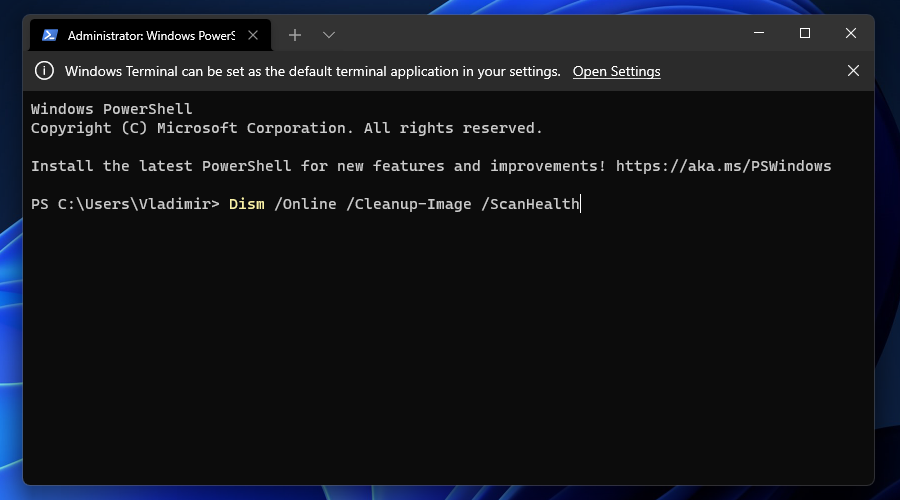Click the /ScanHealth parameter text
This screenshot has height=500, width=900.
[530, 204]
